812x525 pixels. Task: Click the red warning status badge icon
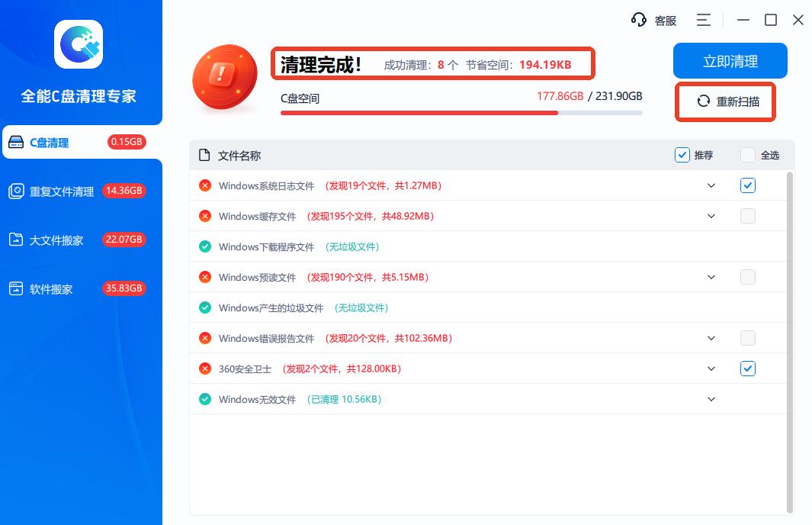(223, 76)
